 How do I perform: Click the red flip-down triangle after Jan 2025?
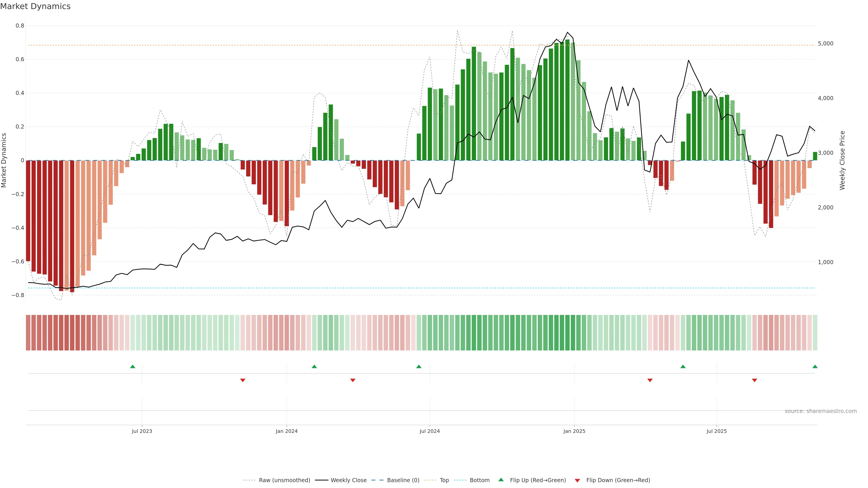pos(650,380)
